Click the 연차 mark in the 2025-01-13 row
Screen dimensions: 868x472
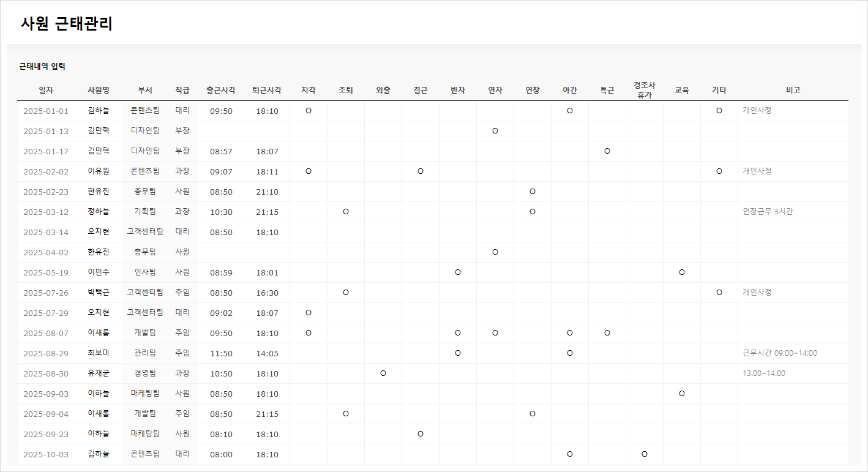[495, 131]
